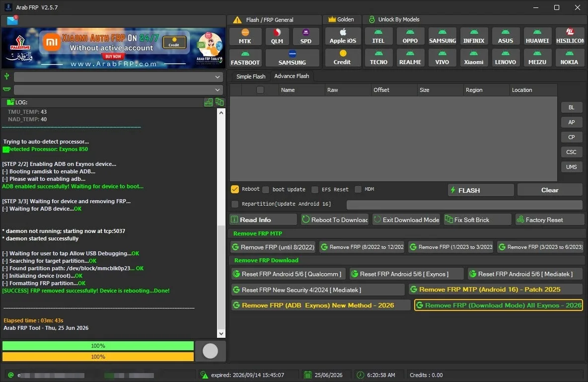Choose the Xiaomi brand
Screen dimensions: 588x382
click(x=474, y=58)
